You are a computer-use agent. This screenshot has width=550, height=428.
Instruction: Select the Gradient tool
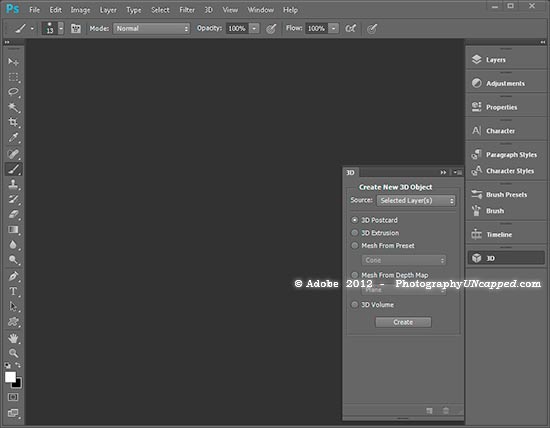13,229
